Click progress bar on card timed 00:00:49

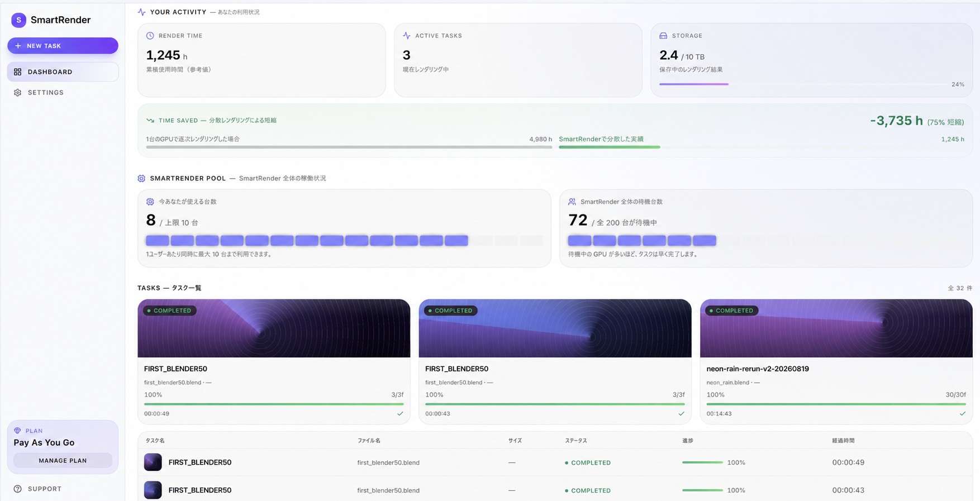274,404
